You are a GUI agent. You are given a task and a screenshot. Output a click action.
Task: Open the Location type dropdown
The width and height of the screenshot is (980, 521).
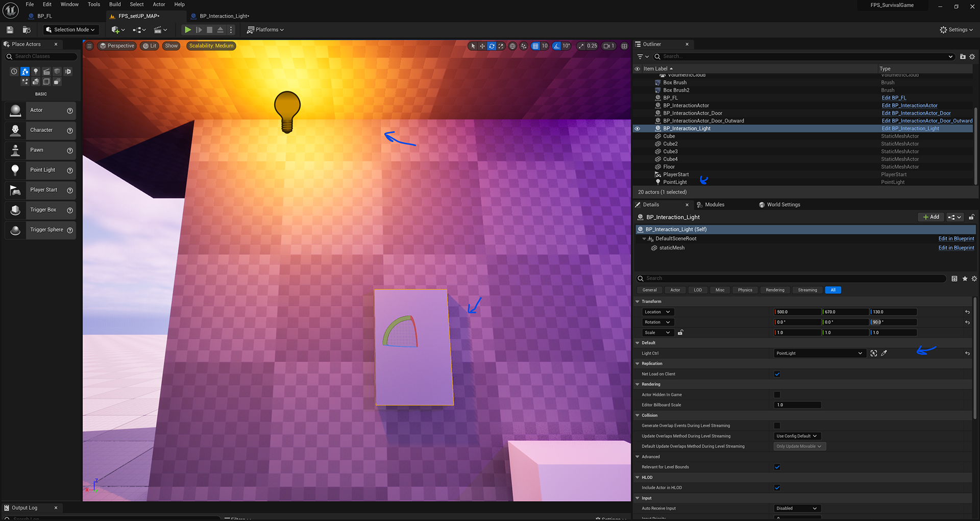click(657, 312)
